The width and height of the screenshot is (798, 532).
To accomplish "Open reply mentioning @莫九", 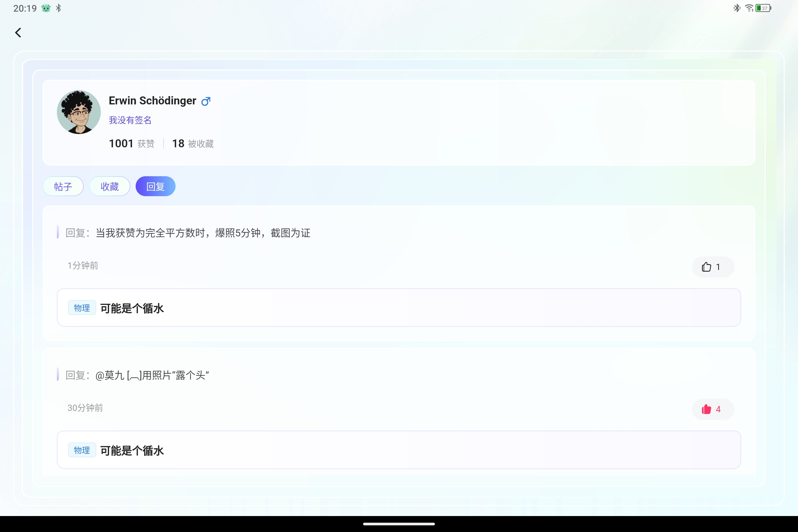I will 152,375.
